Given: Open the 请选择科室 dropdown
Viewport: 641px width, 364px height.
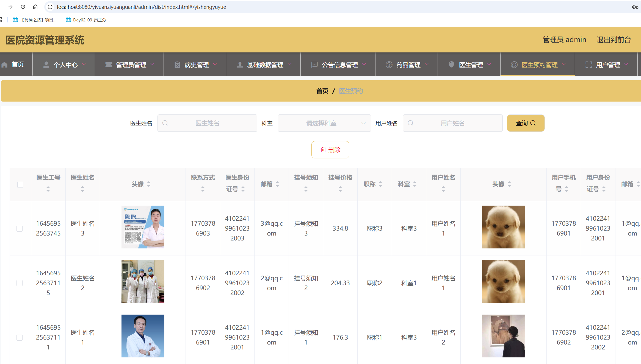Looking at the screenshot, I should coord(324,123).
